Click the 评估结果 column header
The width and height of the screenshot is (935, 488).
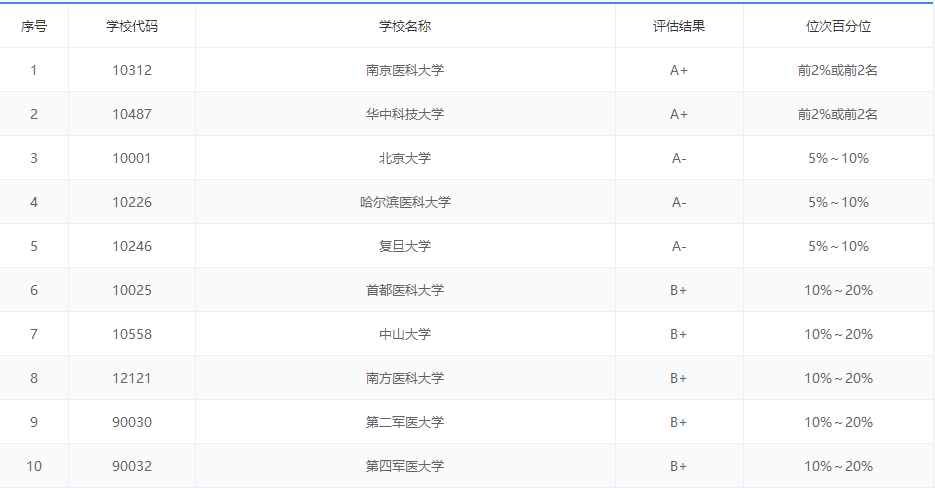[x=679, y=26]
